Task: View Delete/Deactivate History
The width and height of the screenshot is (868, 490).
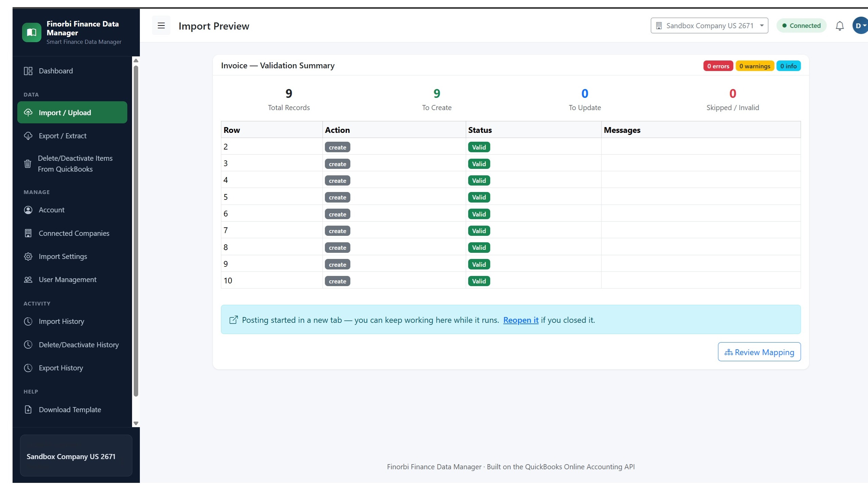Action: [x=72, y=345]
